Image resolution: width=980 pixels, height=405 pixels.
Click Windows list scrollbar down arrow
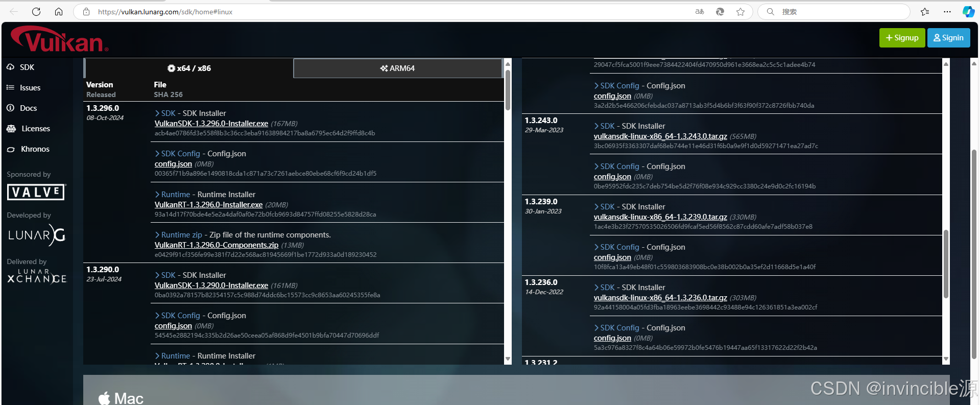click(x=508, y=360)
